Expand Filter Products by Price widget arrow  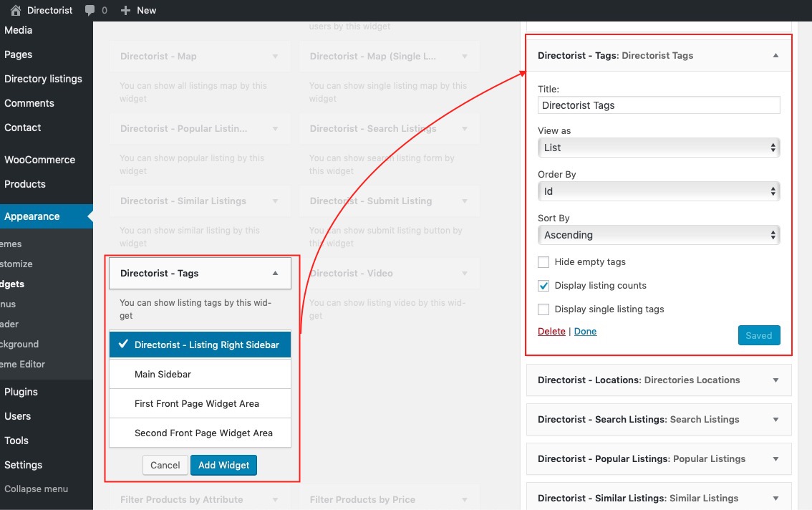click(x=465, y=500)
